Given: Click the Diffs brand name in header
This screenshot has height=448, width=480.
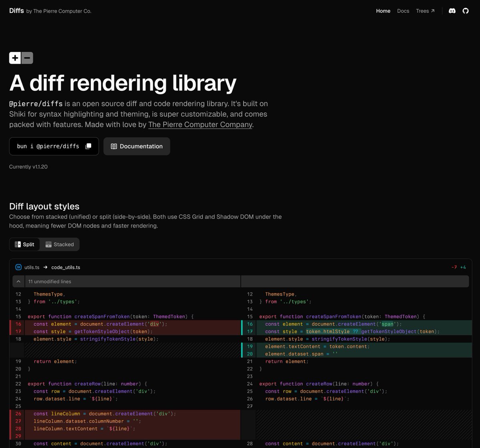Looking at the screenshot, I should pyautogui.click(x=17, y=11).
